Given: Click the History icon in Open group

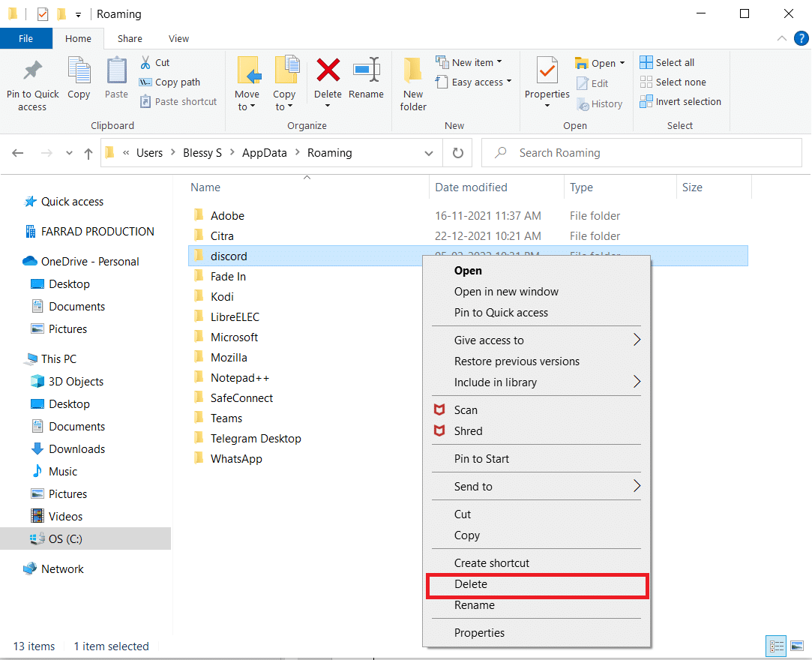Looking at the screenshot, I should click(x=583, y=104).
